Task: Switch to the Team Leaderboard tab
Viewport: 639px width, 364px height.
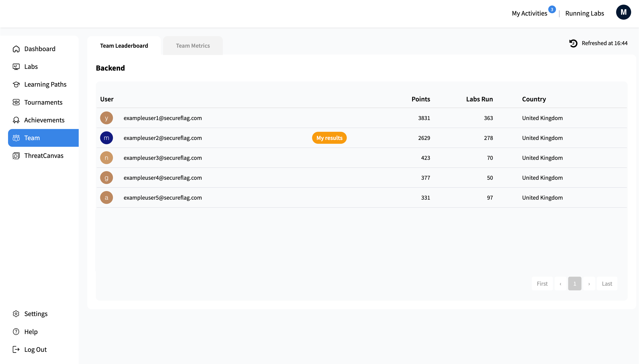Action: coord(124,46)
